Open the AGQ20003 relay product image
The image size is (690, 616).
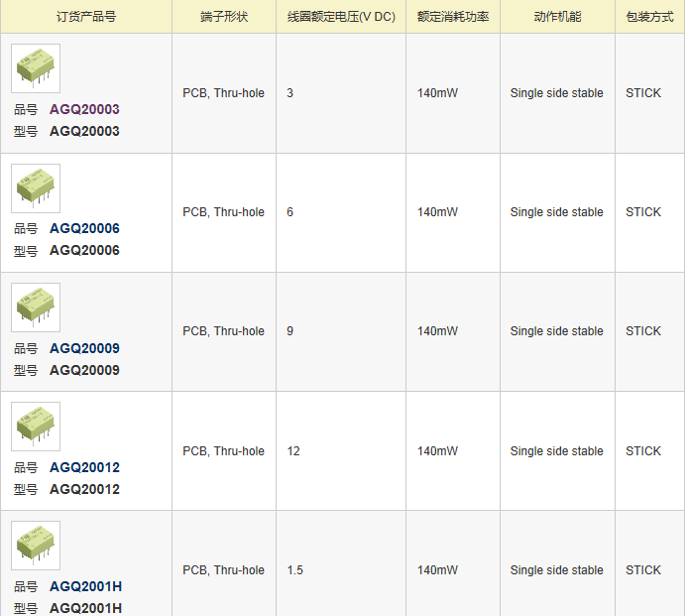[36, 68]
